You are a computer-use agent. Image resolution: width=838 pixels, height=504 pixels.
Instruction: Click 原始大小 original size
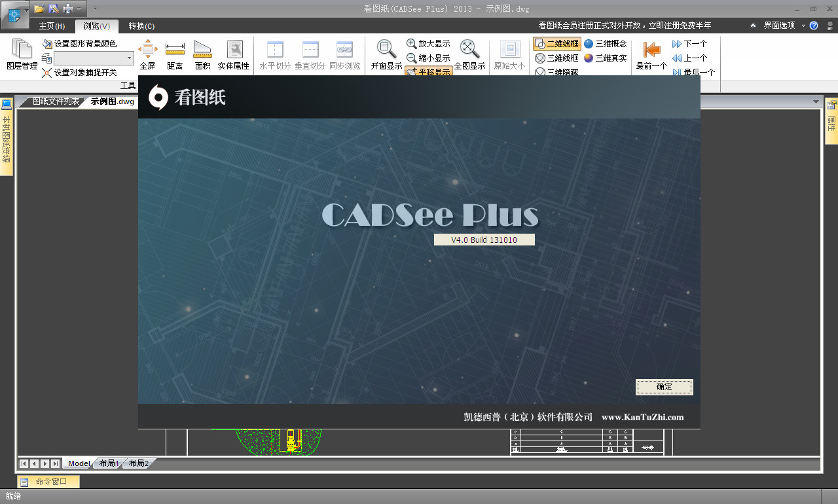coord(509,54)
